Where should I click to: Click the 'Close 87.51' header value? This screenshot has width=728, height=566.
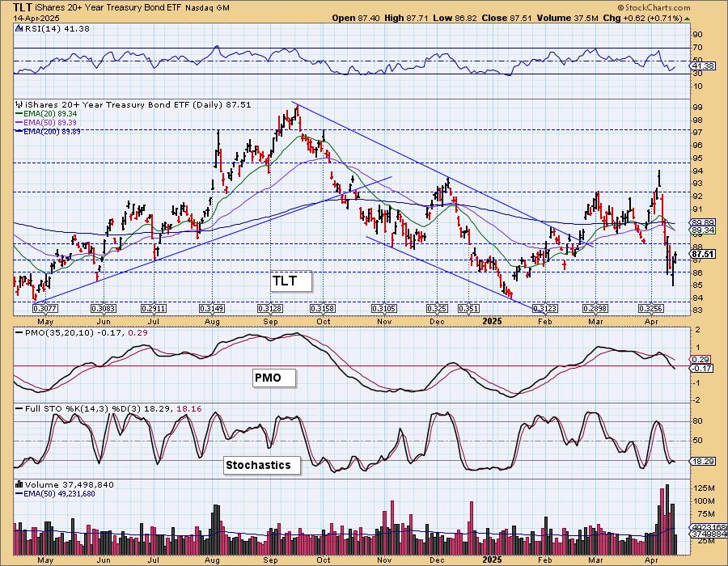(506, 18)
